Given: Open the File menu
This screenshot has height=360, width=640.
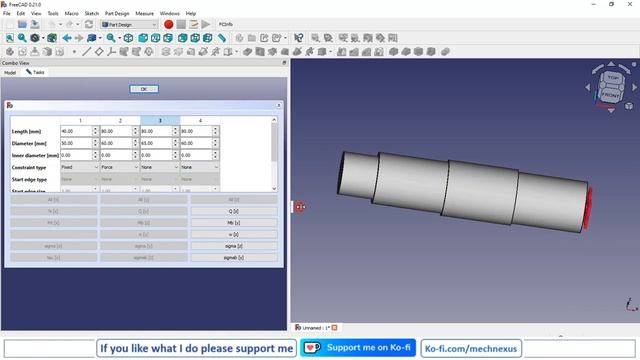Looking at the screenshot, I should point(7,13).
